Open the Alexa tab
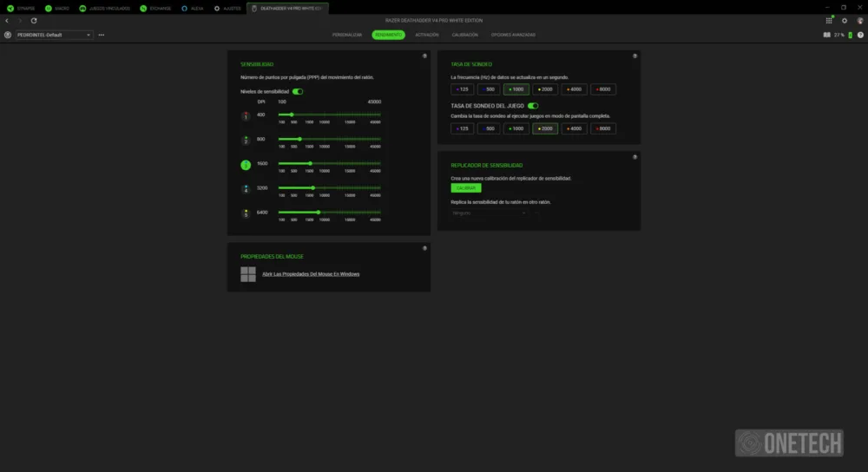The image size is (868, 472). (193, 9)
